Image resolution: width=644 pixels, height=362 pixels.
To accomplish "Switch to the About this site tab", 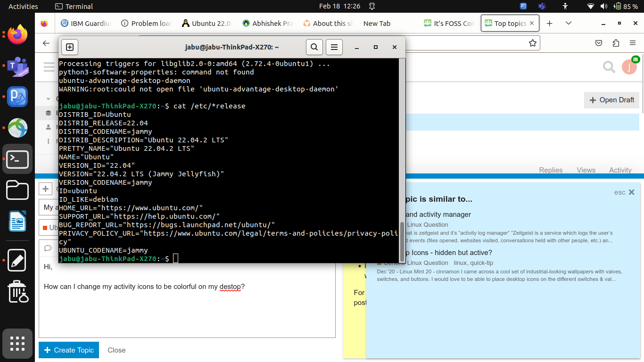I will (328, 23).
